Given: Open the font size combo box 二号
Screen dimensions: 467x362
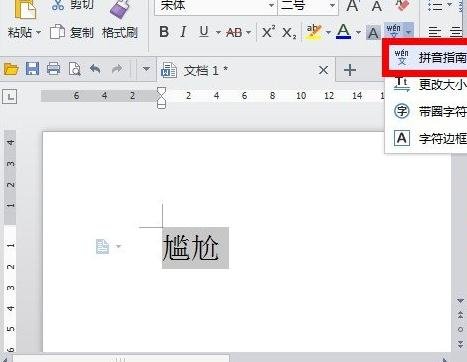Looking at the screenshot, I should (308, 5).
